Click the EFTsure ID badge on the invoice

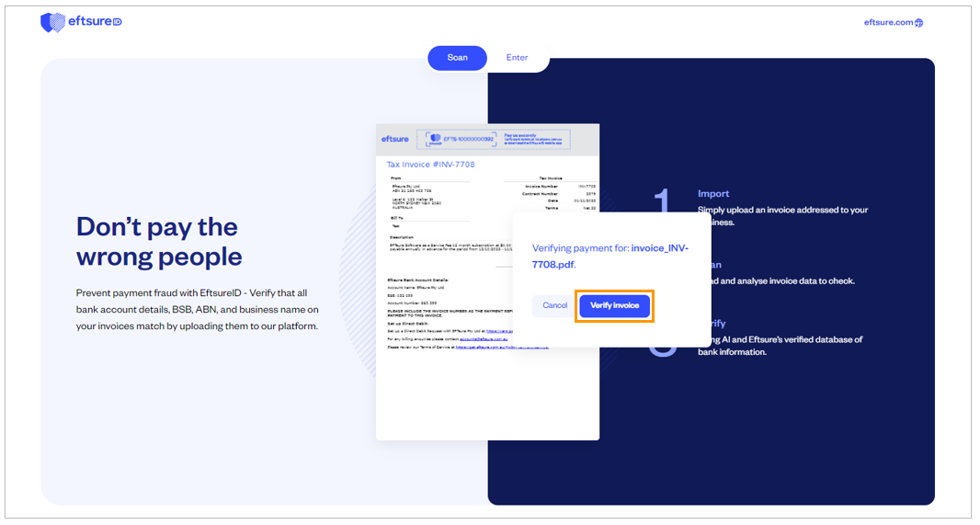tap(462, 139)
